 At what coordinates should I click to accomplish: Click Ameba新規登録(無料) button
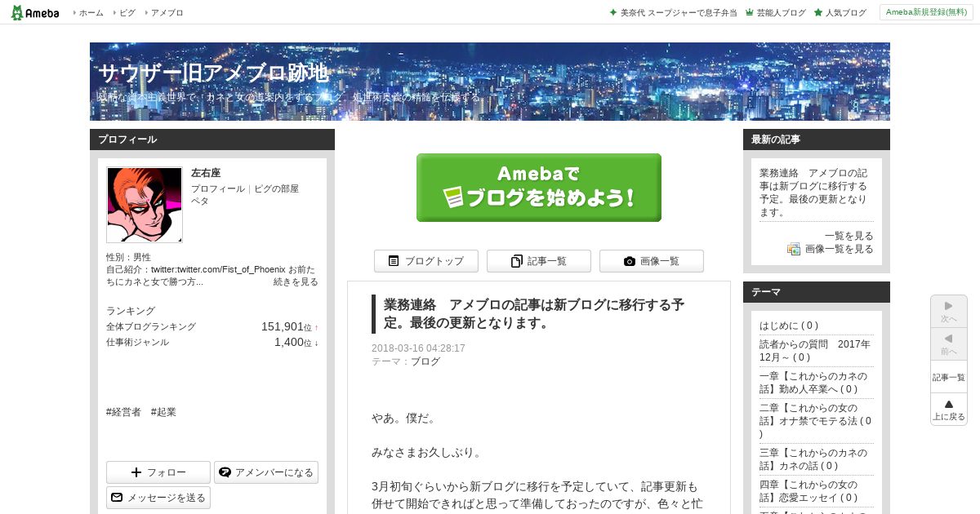(926, 12)
